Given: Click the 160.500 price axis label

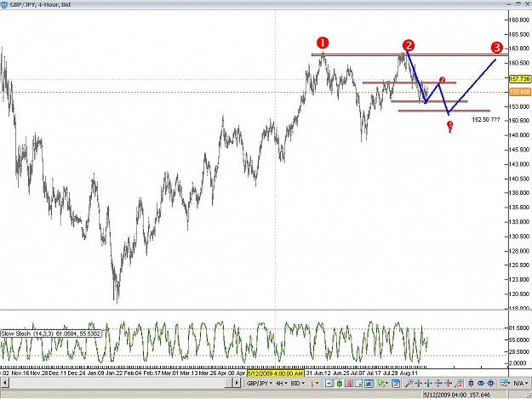Looking at the screenshot, I should click(x=520, y=63).
